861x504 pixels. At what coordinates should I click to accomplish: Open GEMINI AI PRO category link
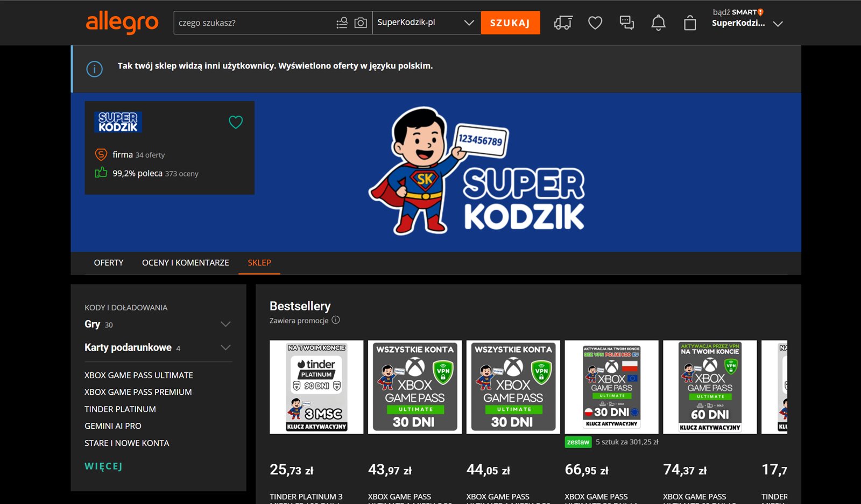click(x=113, y=426)
